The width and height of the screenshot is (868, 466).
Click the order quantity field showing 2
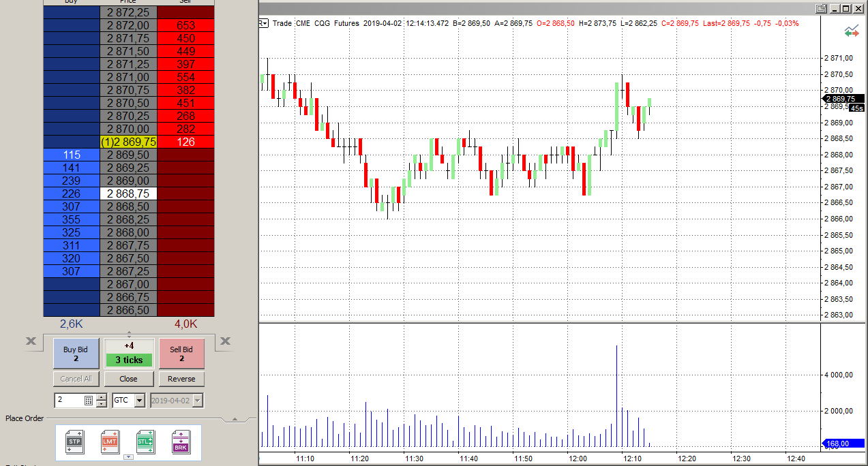(70, 401)
